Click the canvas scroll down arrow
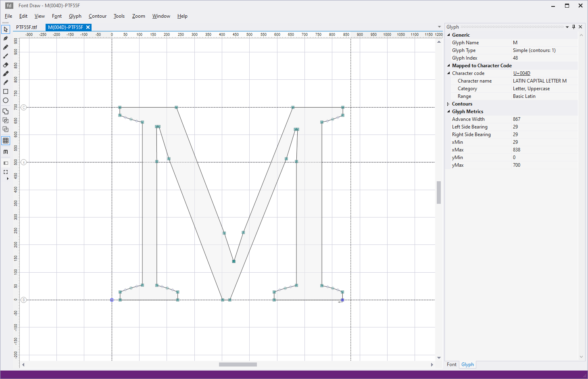The image size is (588, 379). coord(439,358)
